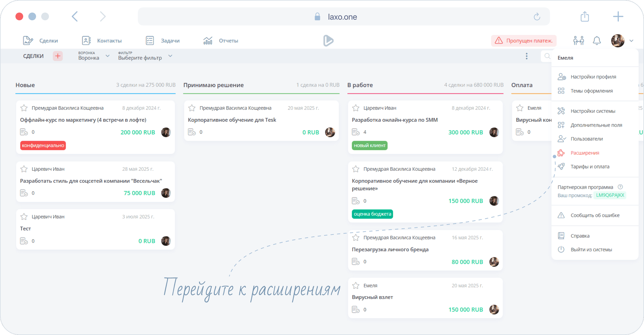Screen dimensions: 644x335
Task: Star the Оффлайн-курс по маркетингу deal
Action: (x=24, y=108)
